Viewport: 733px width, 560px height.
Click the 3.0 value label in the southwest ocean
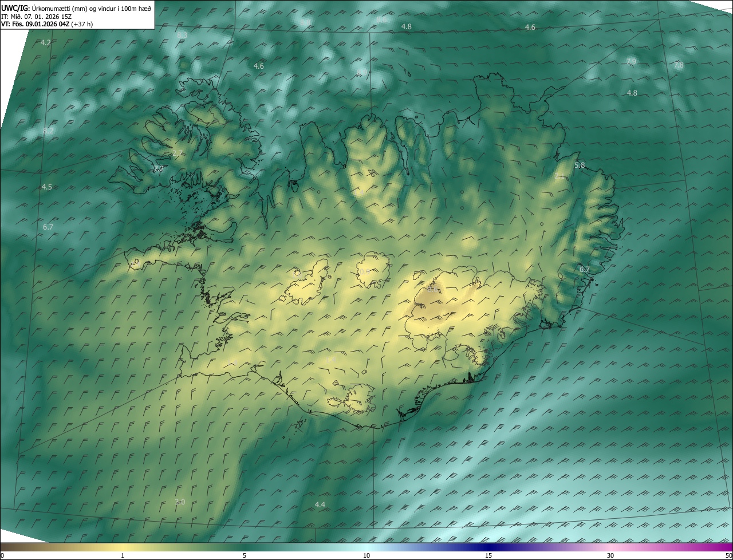[x=180, y=502]
